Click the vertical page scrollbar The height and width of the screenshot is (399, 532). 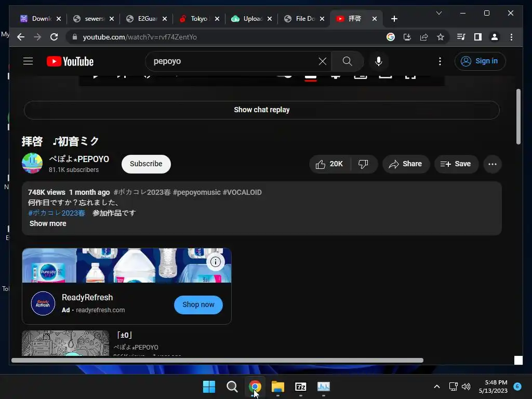tap(518, 116)
